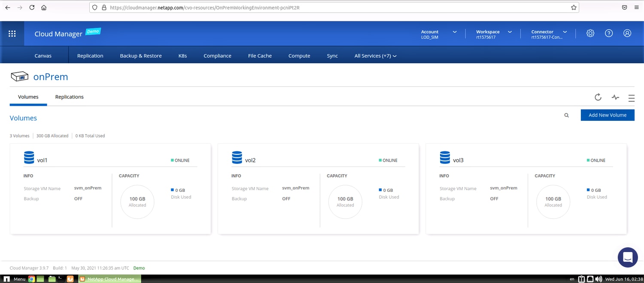The height and width of the screenshot is (283, 644).
Task: Open the All Services (+7) menu
Action: pyautogui.click(x=375, y=56)
